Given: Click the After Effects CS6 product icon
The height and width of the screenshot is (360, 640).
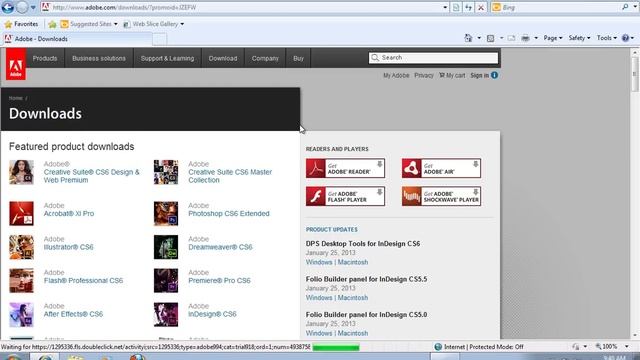Looking at the screenshot, I should click(x=21, y=314).
